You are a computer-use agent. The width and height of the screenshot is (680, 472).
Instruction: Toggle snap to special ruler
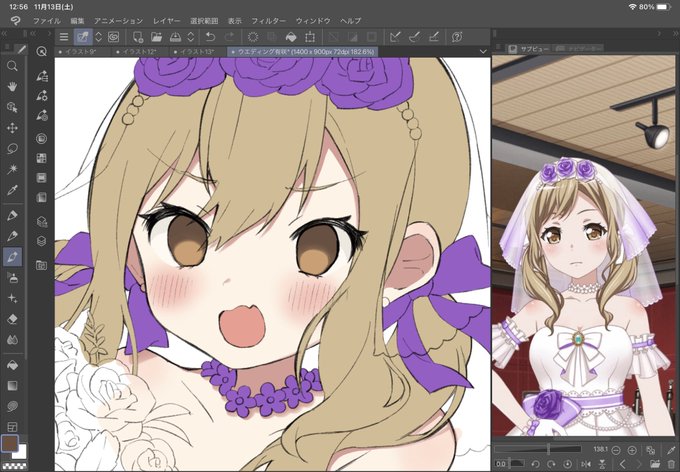click(414, 37)
